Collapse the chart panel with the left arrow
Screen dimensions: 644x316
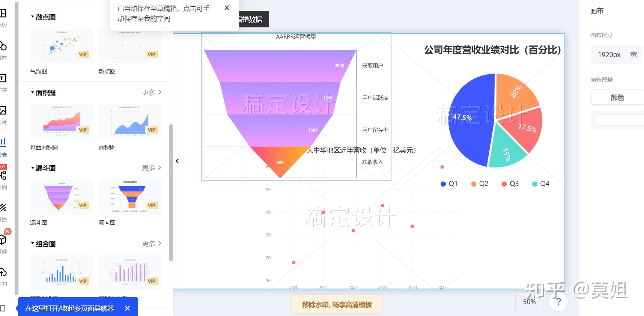178,161
